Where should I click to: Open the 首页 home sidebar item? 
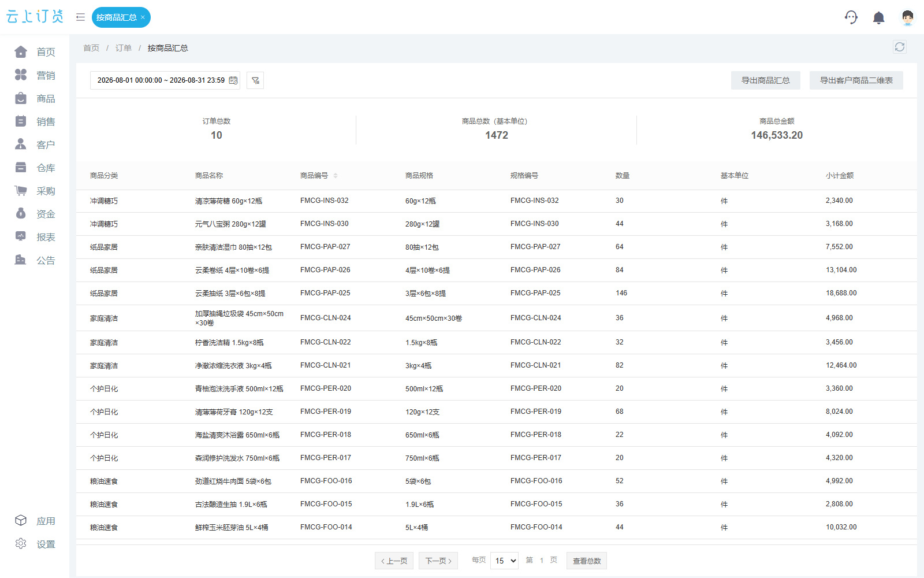(35, 52)
